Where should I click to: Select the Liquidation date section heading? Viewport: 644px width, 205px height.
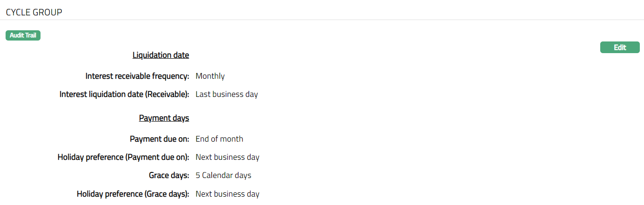point(161,55)
